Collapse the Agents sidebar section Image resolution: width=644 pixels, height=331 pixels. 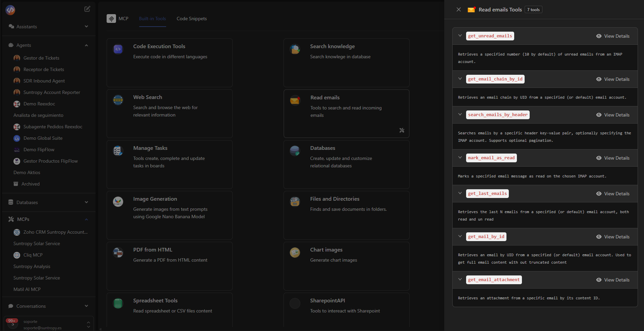pos(86,45)
